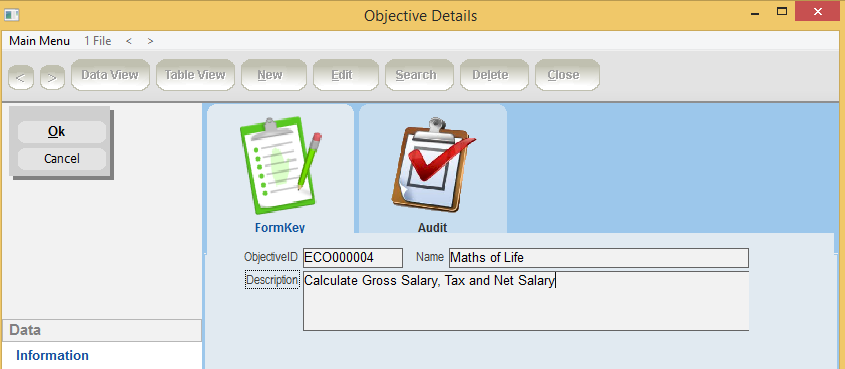Click the application icon in title bar
This screenshot has height=369, width=845.
click(12, 15)
